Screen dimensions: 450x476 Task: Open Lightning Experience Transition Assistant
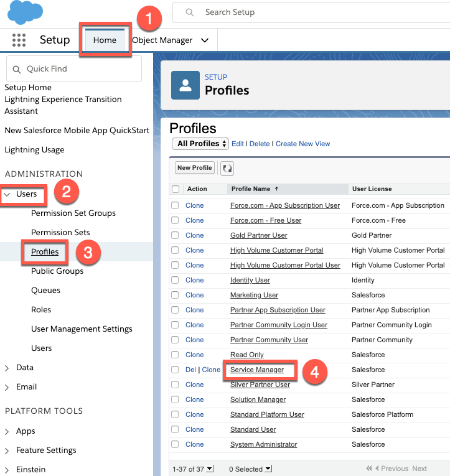coord(63,105)
